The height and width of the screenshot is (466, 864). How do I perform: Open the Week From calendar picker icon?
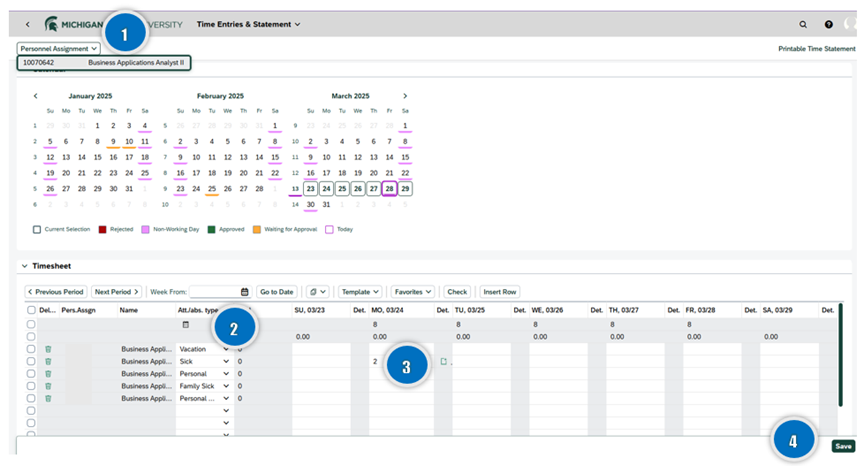(x=244, y=292)
